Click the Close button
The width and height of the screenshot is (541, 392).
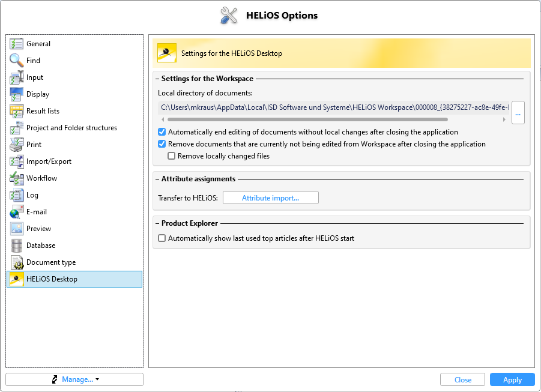pyautogui.click(x=463, y=379)
